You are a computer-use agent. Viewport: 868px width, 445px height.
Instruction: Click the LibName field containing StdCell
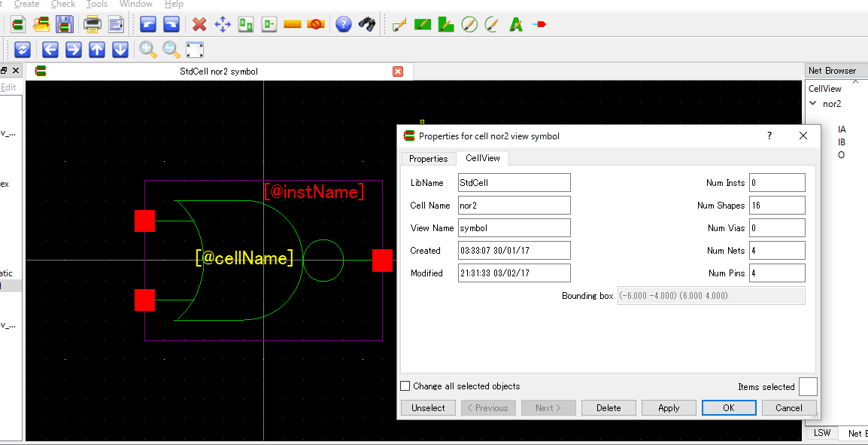click(x=514, y=183)
